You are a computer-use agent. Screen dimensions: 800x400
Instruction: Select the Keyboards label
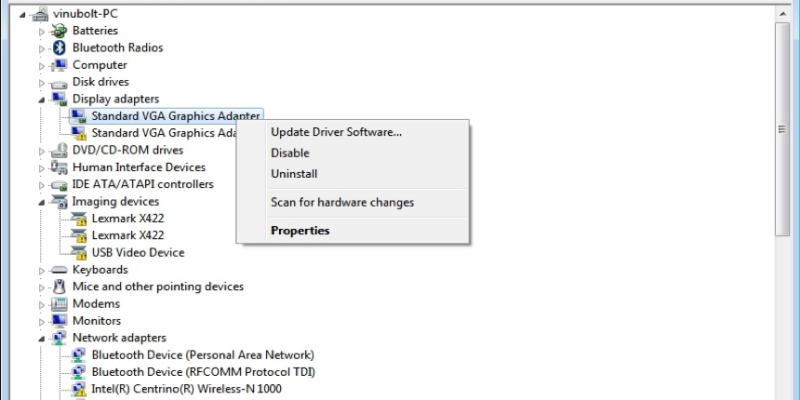100,269
